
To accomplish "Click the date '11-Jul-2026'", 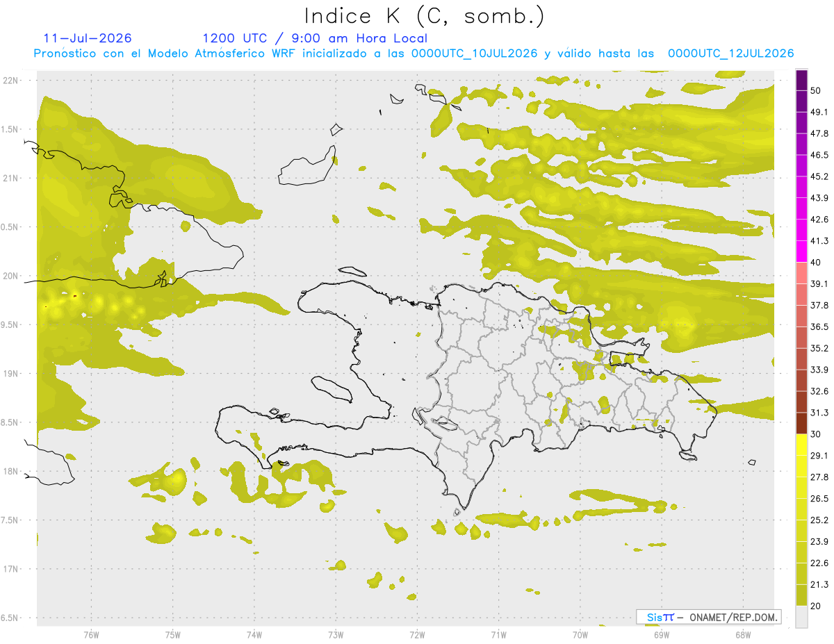I will point(88,38).
